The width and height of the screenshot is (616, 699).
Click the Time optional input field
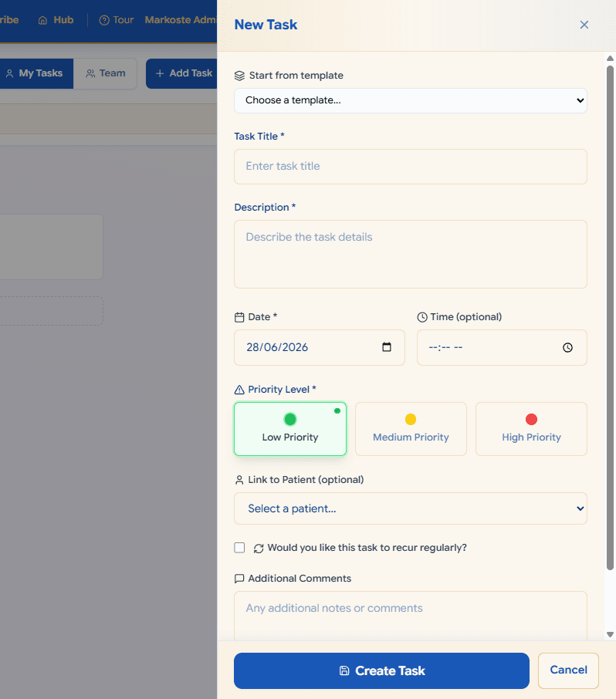[x=502, y=347]
